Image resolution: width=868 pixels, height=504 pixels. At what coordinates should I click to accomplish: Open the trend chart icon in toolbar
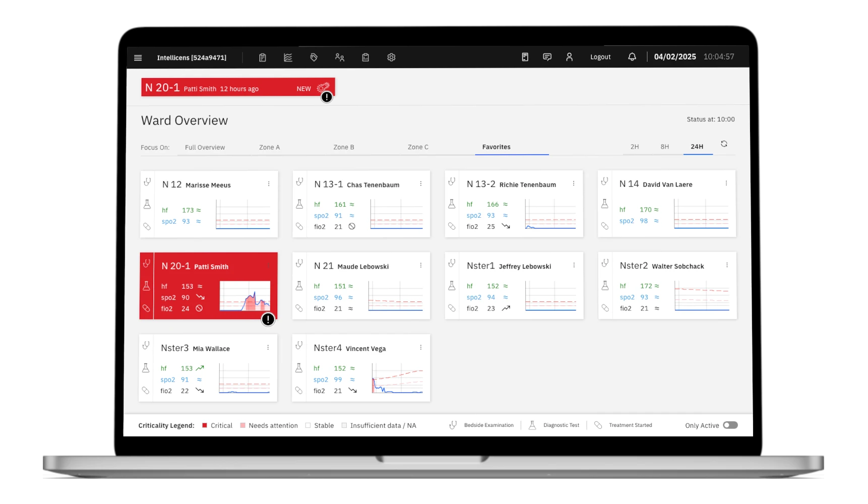point(288,57)
